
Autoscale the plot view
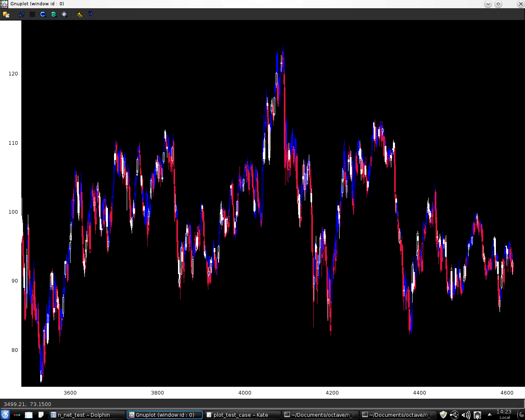point(64,14)
